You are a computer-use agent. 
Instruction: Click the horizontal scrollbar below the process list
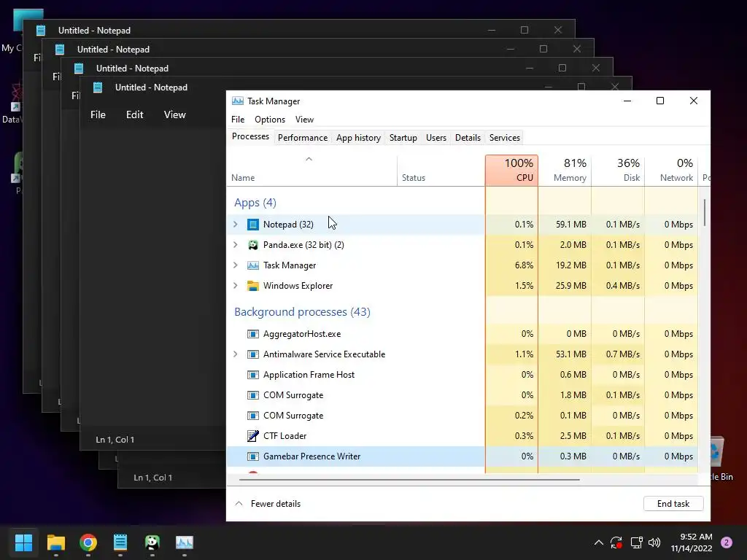(x=409, y=480)
